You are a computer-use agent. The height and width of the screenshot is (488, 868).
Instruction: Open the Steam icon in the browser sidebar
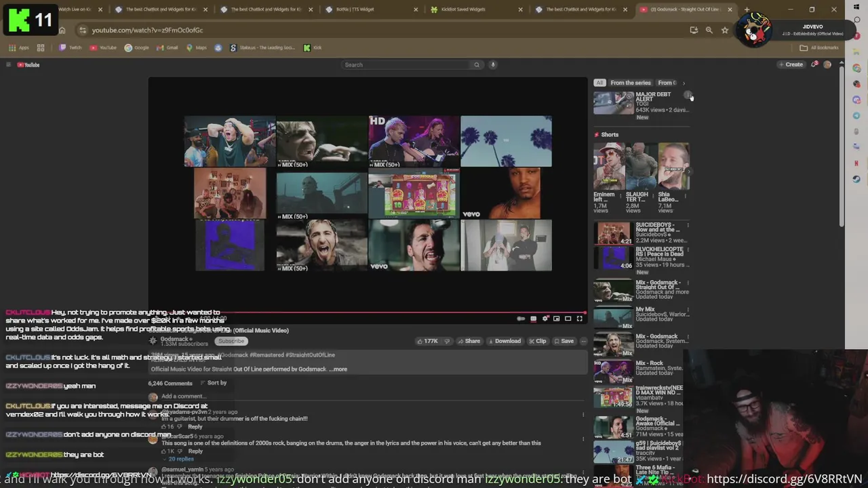coord(856,179)
